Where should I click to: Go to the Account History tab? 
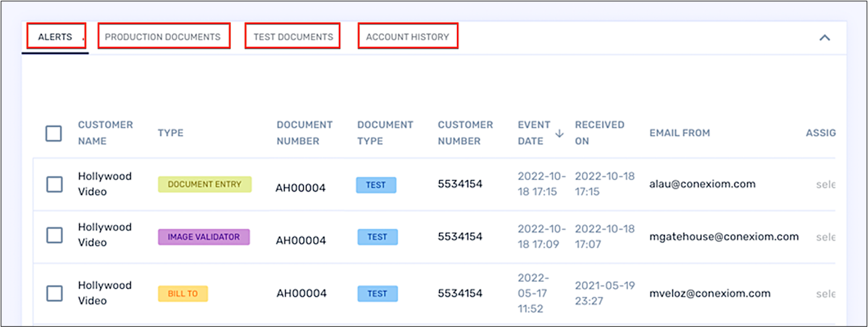pos(407,36)
